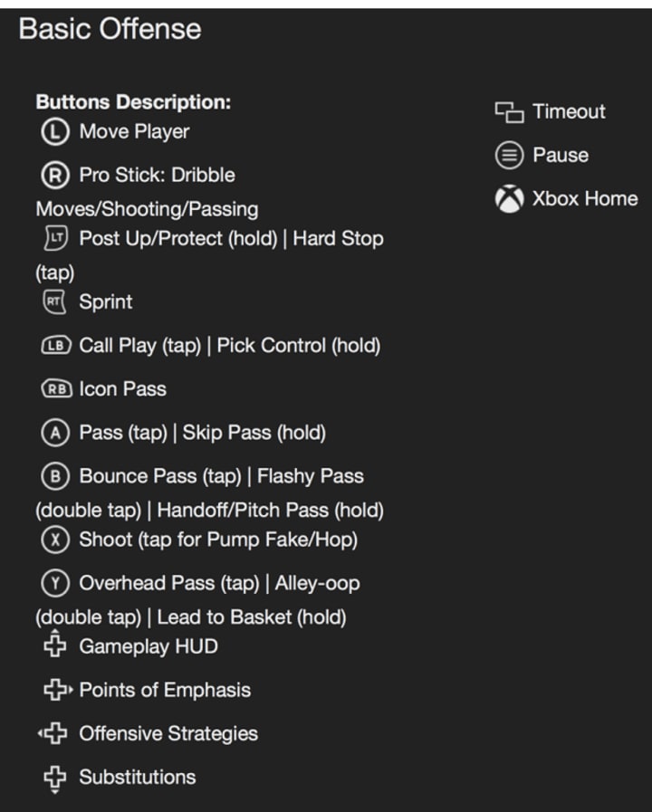Click the right stick Pro Stick icon
The height and width of the screenshot is (812, 652).
[x=55, y=175]
